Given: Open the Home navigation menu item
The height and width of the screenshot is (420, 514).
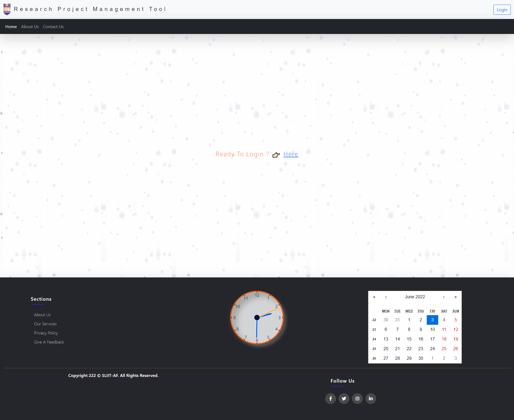Looking at the screenshot, I should [x=11, y=26].
